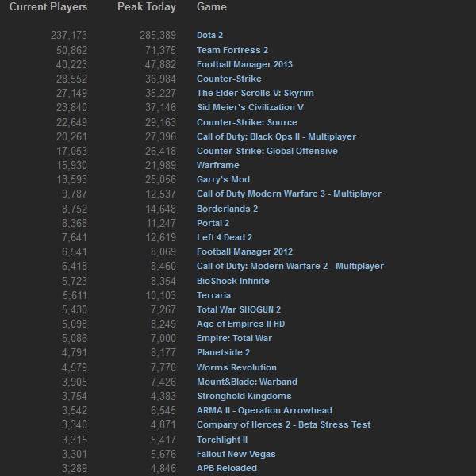
Task: Open Call of Duty Modern Warfare 3 - Multiplayer
Action: coord(289,194)
